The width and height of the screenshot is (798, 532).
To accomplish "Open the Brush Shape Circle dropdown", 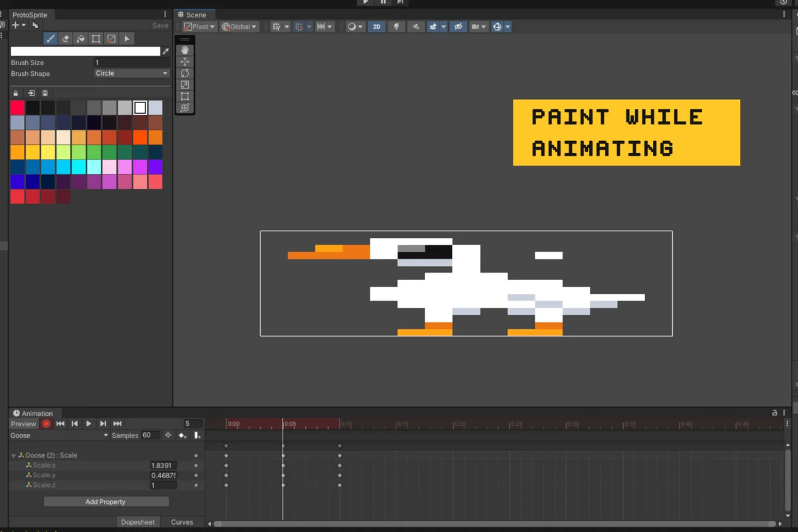I will pyautogui.click(x=132, y=73).
